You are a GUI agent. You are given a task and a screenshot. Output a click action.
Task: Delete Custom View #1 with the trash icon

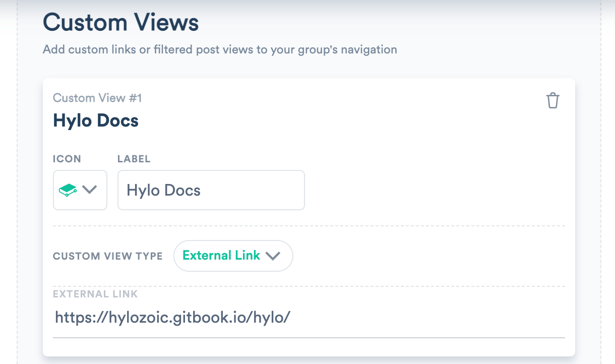click(x=553, y=100)
